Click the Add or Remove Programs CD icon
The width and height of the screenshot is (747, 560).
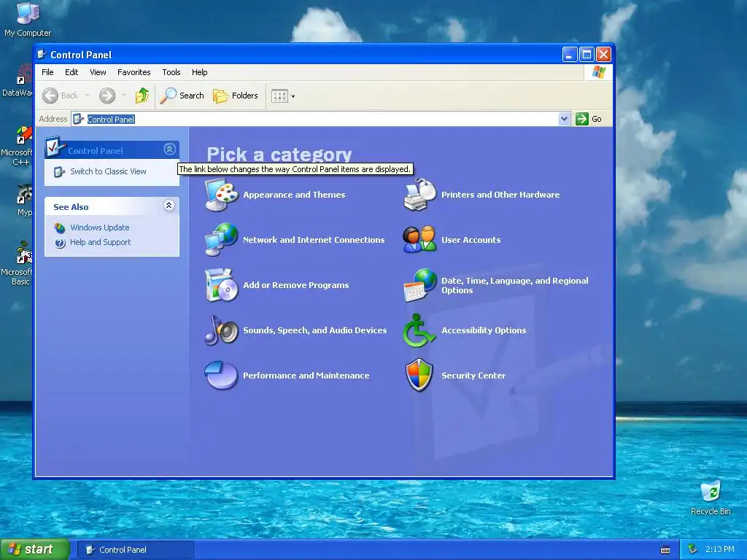[x=222, y=285]
